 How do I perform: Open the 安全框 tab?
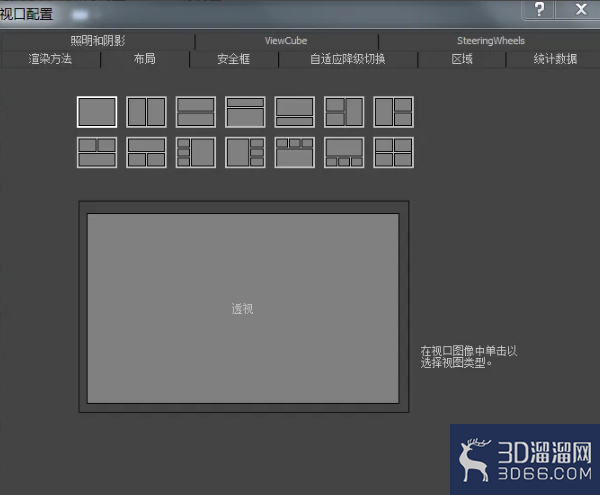233,59
